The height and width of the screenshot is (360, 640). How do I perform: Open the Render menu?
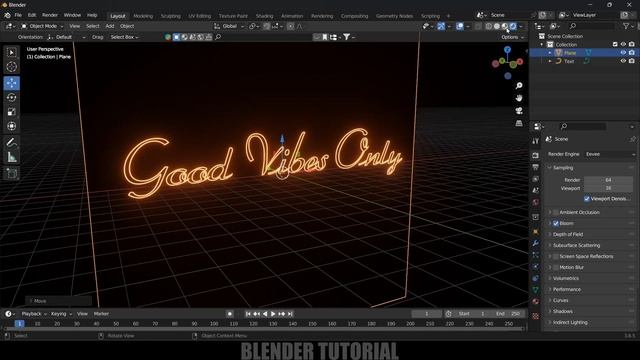pyautogui.click(x=50, y=15)
